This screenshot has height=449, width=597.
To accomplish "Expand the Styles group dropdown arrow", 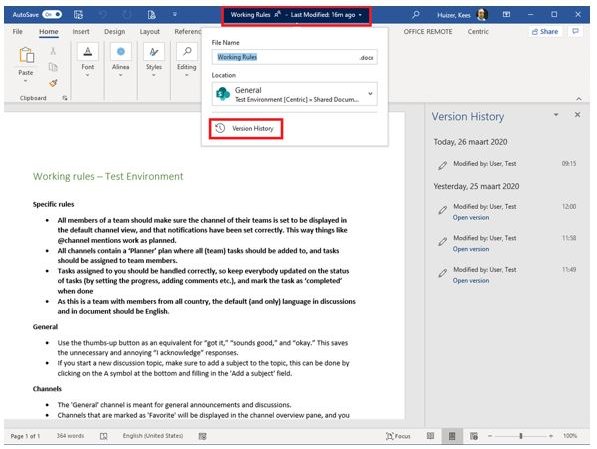I will click(154, 75).
